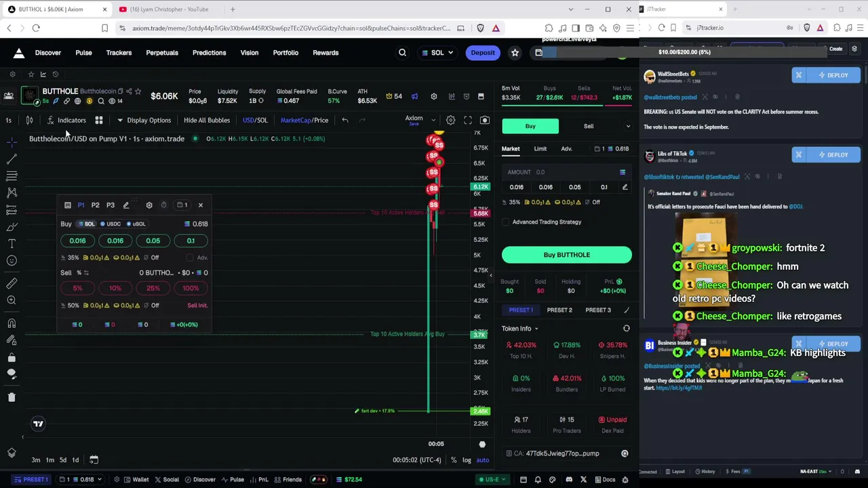This screenshot has width=868, height=488.
Task: Toggle hide all drawings tool
Action: [x=12, y=374]
